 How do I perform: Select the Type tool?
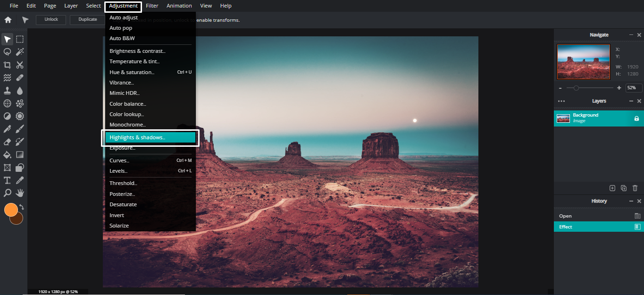point(7,180)
